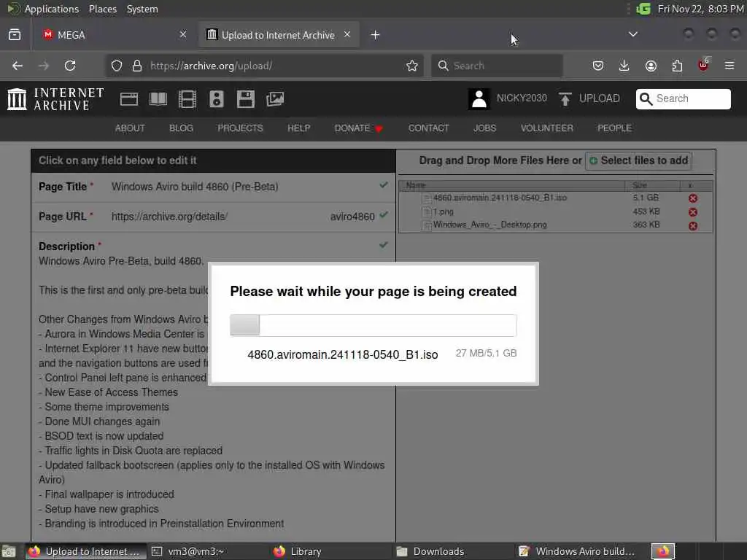Screen dimensions: 747x560
Task: Click the padlock site info icon
Action: pyautogui.click(x=137, y=66)
